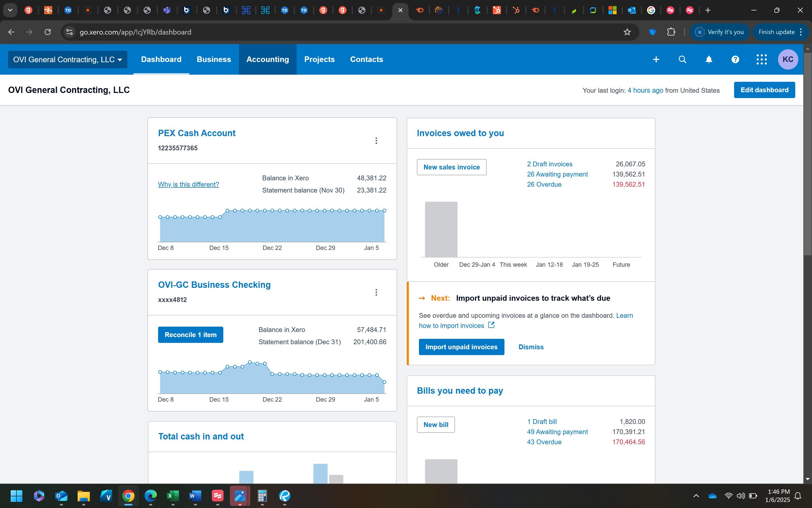Open the Windows Start menu
This screenshot has width=812, height=508.
[16, 496]
